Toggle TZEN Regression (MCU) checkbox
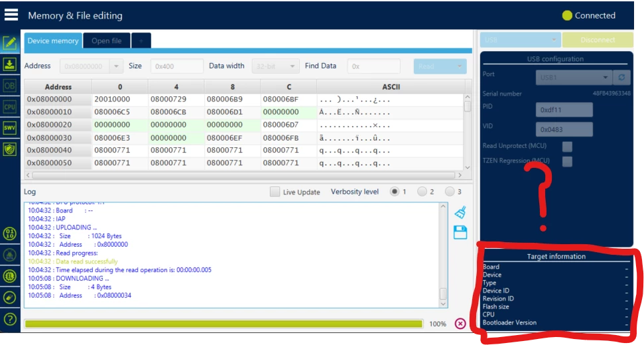This screenshot has height=345, width=644. click(567, 161)
